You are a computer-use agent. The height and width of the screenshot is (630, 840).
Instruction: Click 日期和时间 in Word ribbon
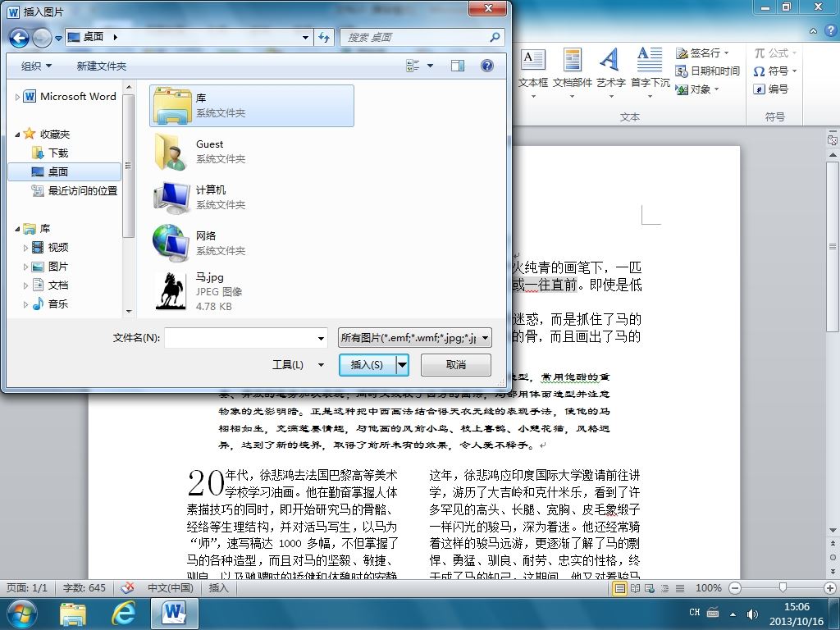point(707,71)
